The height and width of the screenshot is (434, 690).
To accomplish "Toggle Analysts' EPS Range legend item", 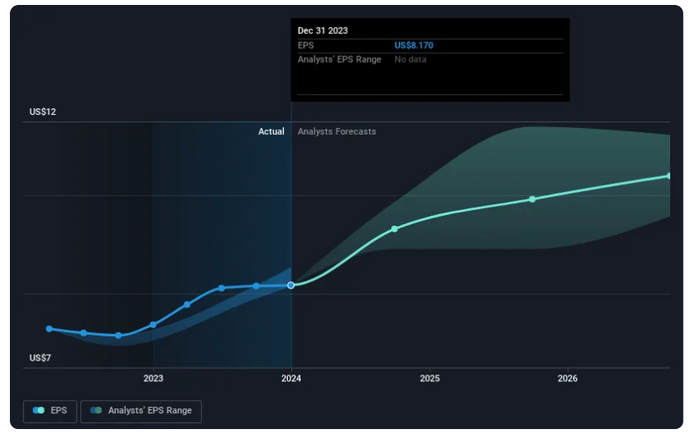I will 141,410.
